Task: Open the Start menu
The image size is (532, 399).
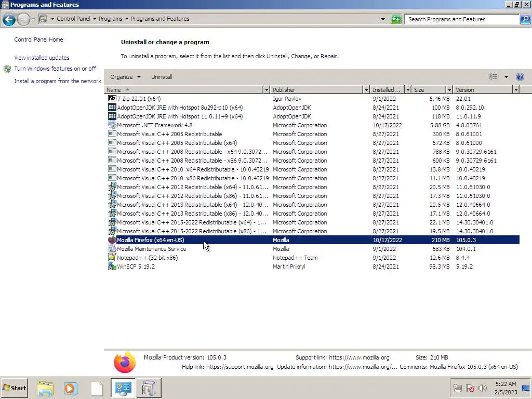Action: click(14, 388)
